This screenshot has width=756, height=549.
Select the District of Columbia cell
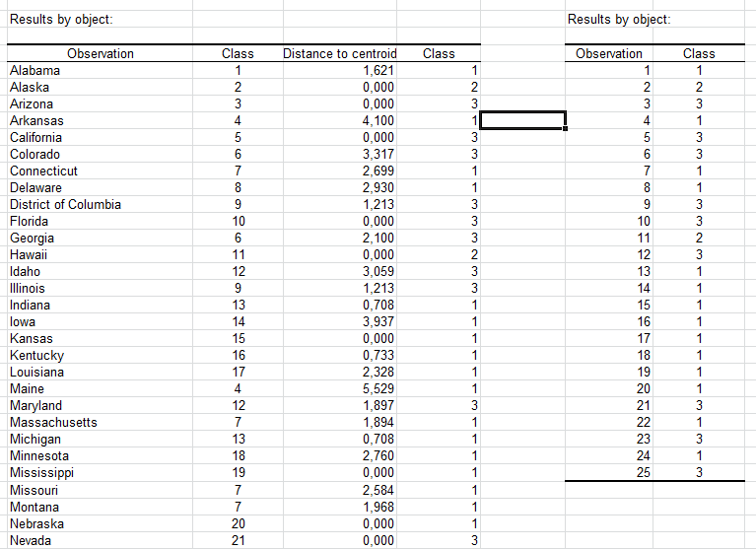point(100,204)
